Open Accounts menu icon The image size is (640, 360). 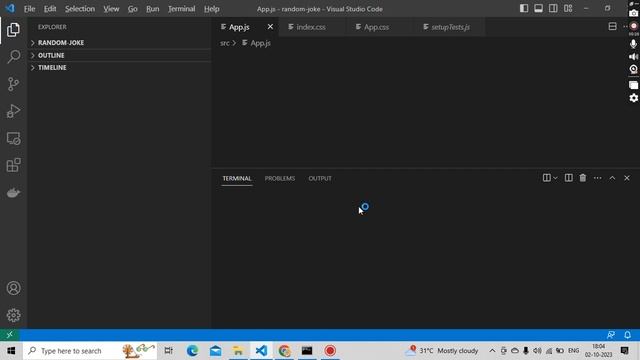tap(13, 288)
